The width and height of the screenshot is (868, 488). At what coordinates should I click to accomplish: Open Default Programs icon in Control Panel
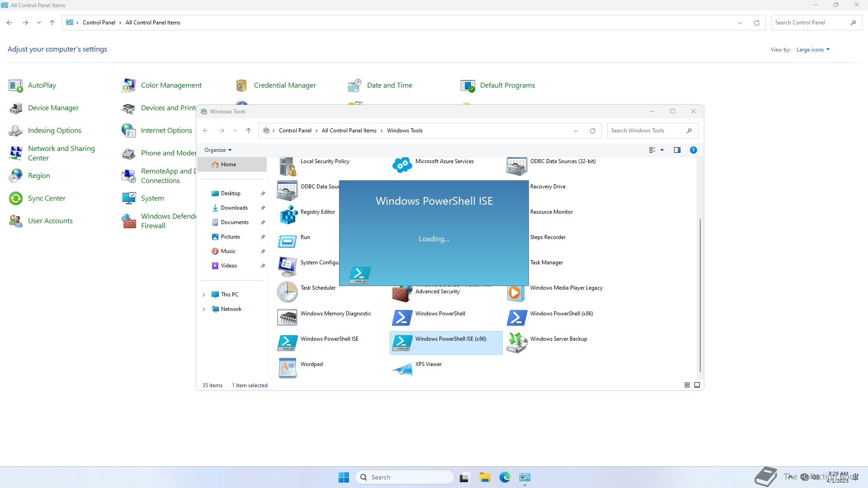click(468, 85)
